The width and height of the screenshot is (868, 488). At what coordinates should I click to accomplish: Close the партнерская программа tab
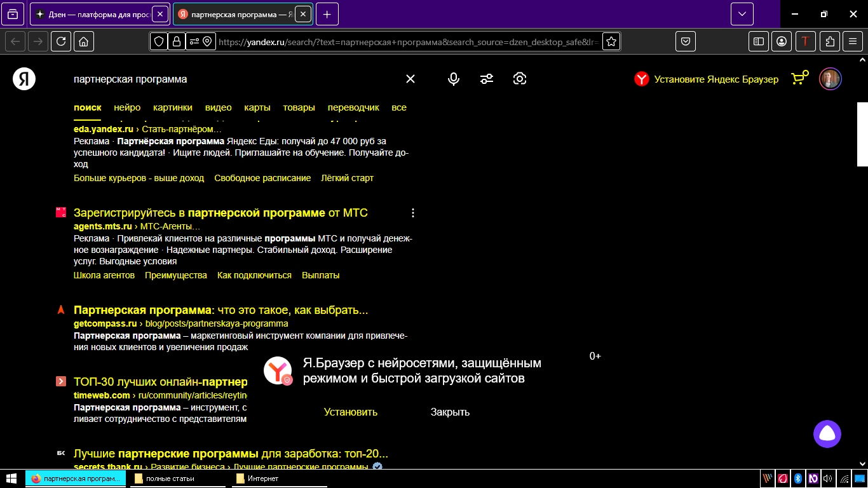303,14
